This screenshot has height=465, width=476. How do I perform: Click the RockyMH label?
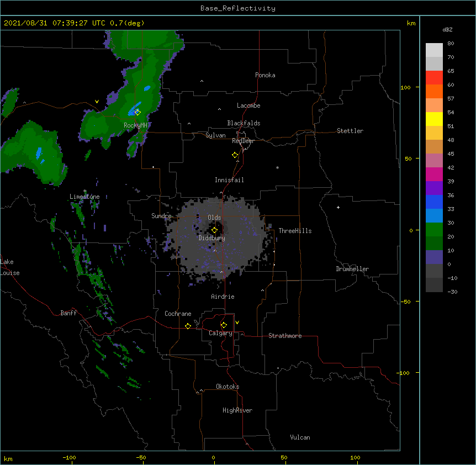pyautogui.click(x=135, y=125)
